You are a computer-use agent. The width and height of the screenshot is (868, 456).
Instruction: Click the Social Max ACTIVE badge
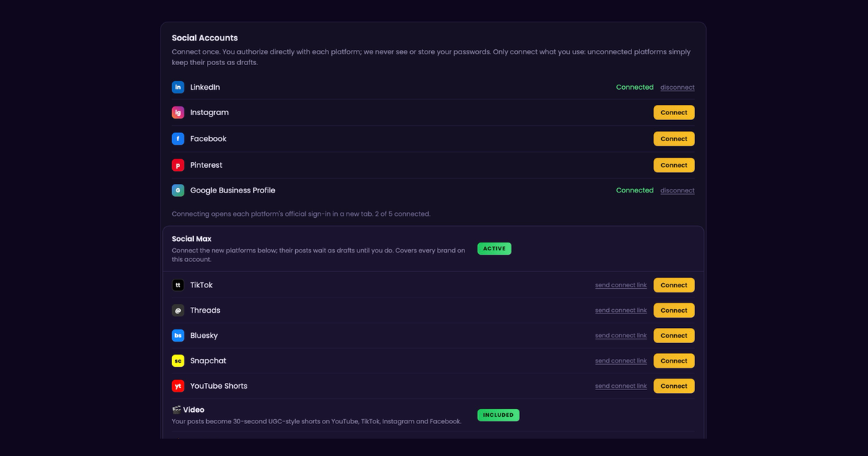point(494,248)
